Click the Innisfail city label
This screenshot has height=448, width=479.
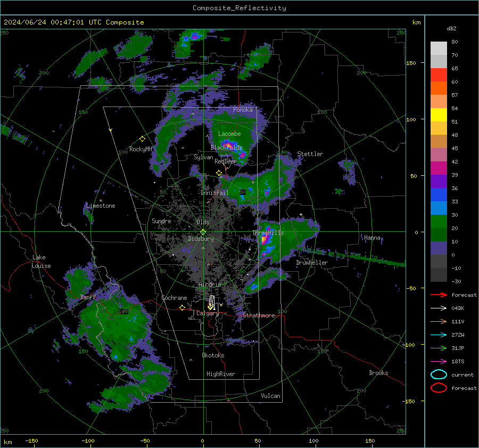(x=214, y=193)
